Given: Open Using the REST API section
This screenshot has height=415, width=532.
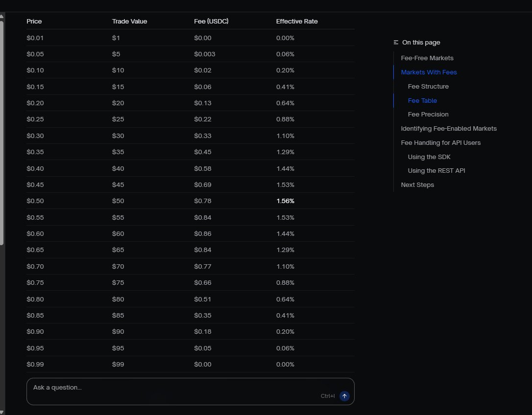Looking at the screenshot, I should tap(436, 170).
